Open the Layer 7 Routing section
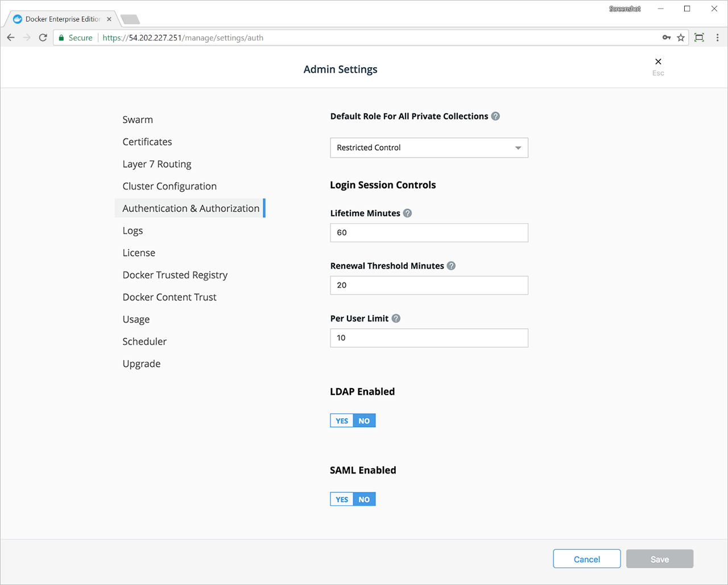The width and height of the screenshot is (728, 585). pyautogui.click(x=157, y=164)
